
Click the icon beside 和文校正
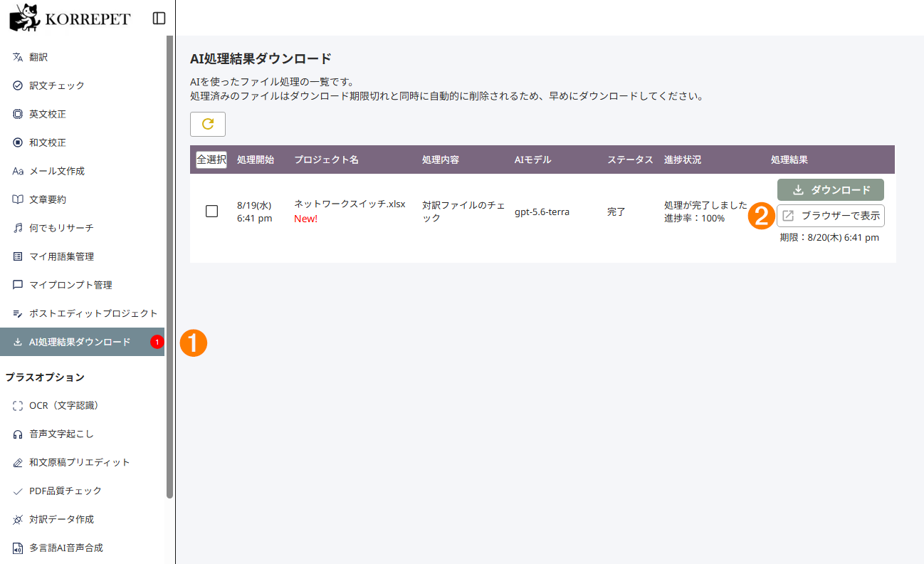[18, 142]
